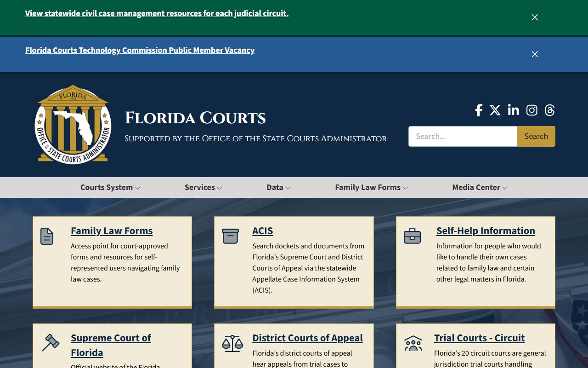Open the Supreme Court of Florida link
The image size is (588, 368).
point(111,345)
